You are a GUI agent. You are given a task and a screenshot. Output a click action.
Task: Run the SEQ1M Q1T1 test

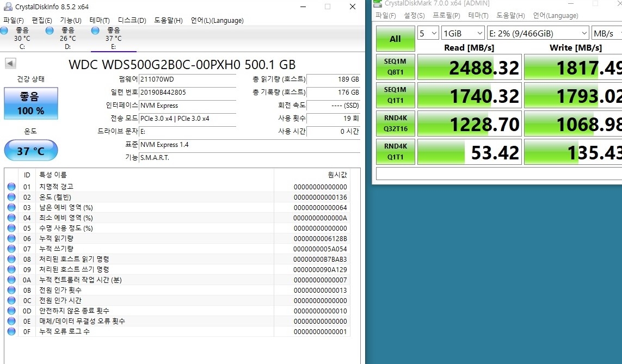pyautogui.click(x=396, y=95)
